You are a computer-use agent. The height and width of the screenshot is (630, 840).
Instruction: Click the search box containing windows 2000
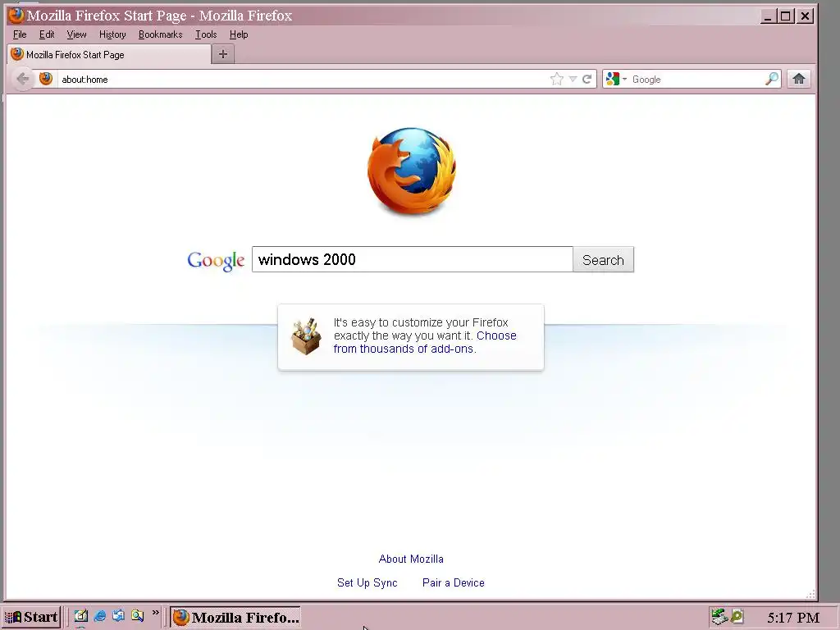413,259
